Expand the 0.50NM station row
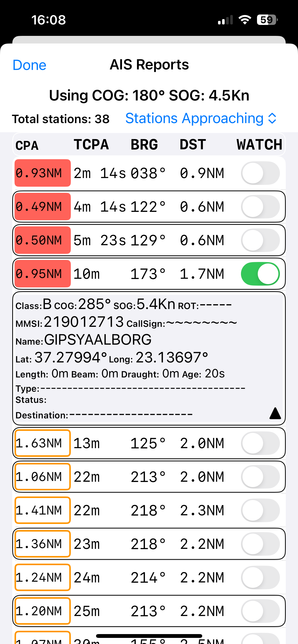The height and width of the screenshot is (644, 298). click(x=149, y=240)
